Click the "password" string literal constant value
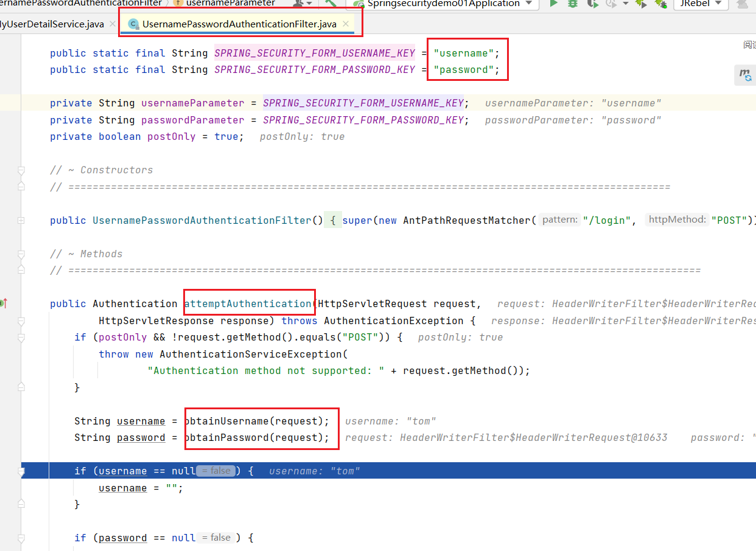Screen dimensions: 756x551 click(464, 69)
